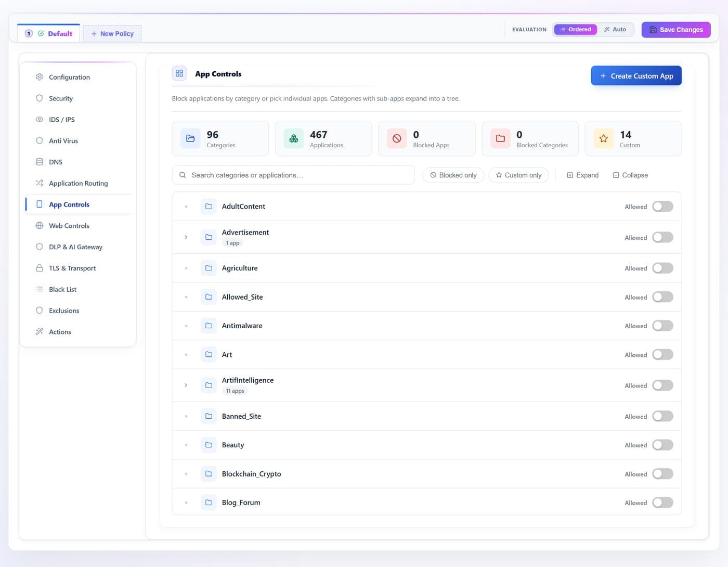Click the Save Changes button

(676, 30)
